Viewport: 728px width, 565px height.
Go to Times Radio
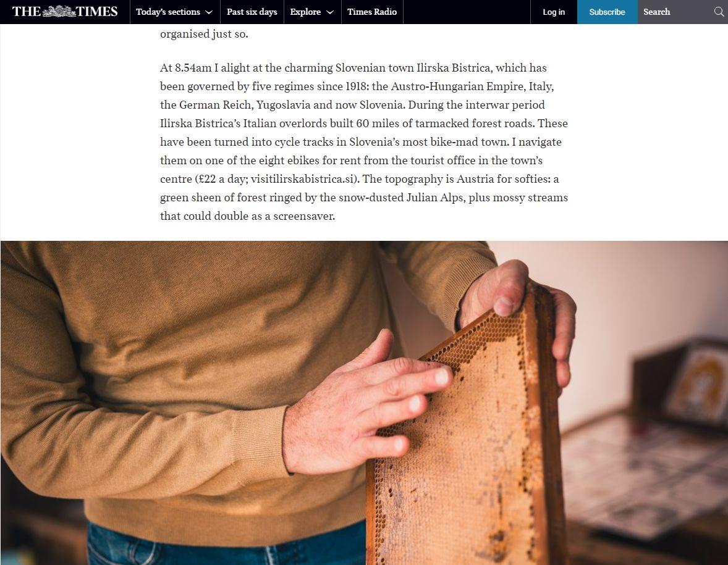point(372,12)
